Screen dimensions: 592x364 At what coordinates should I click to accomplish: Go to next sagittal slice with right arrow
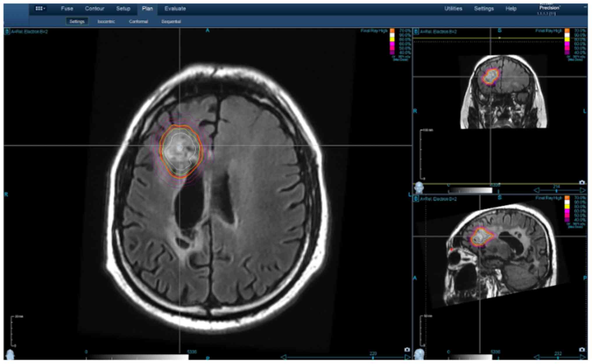(x=583, y=357)
